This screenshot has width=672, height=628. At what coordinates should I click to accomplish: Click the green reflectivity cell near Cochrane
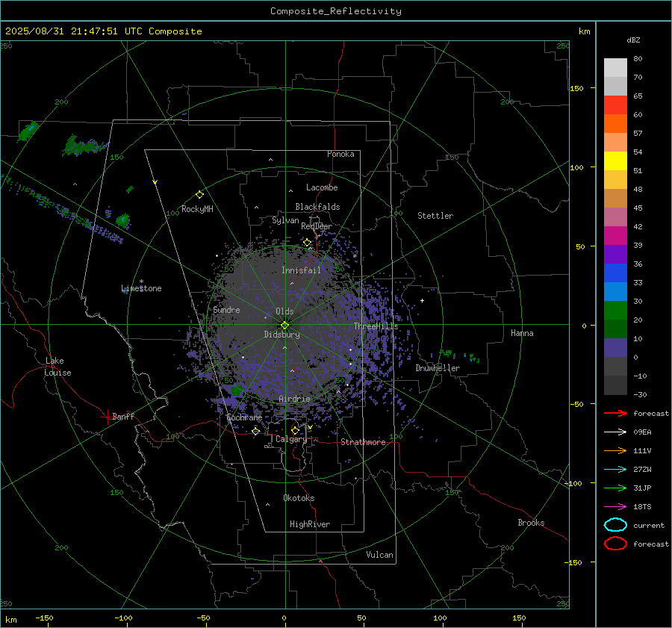pos(236,390)
